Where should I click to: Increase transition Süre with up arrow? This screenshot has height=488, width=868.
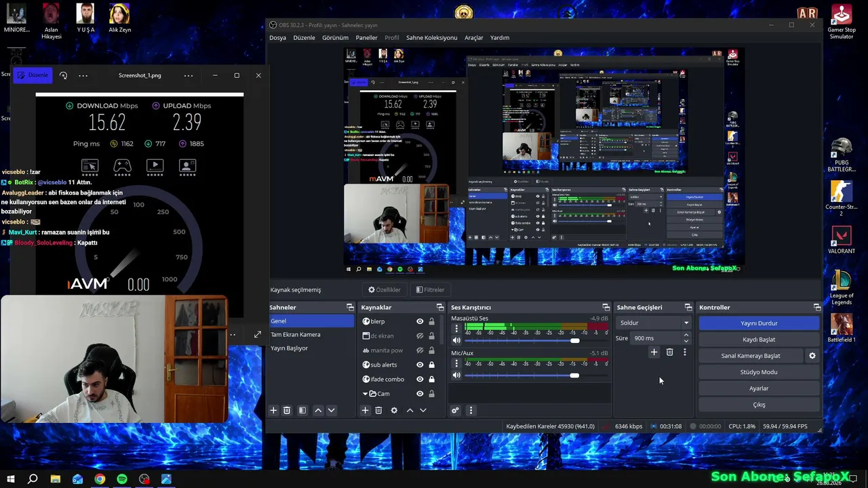coord(686,335)
